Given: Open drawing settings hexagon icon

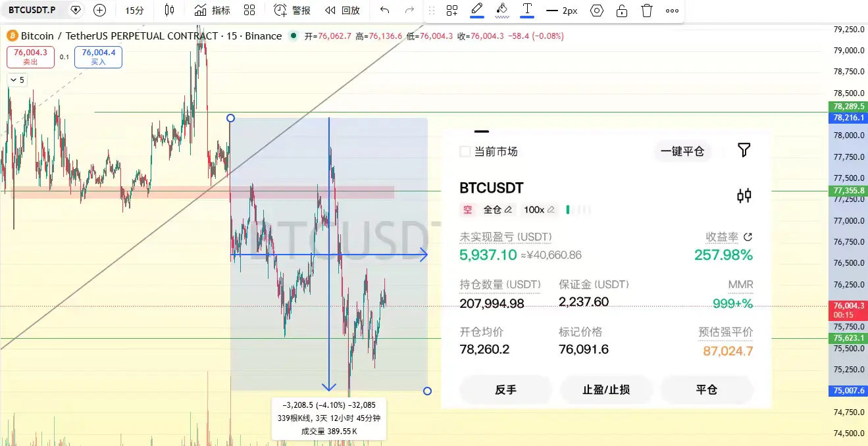Looking at the screenshot, I should tap(597, 11).
